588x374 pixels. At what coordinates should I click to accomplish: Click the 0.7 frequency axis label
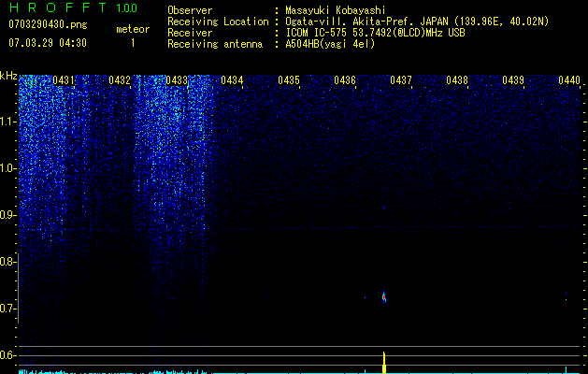coord(7,309)
